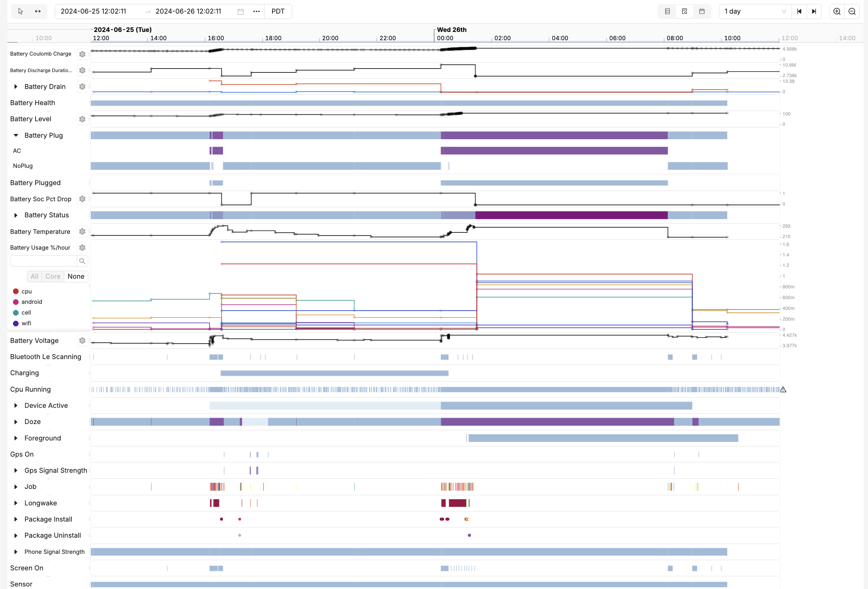Click the Cpu Running label
868x589 pixels.
tap(30, 389)
